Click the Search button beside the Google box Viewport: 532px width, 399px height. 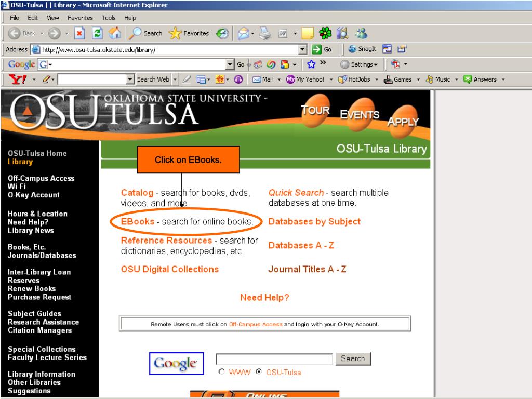coord(353,358)
